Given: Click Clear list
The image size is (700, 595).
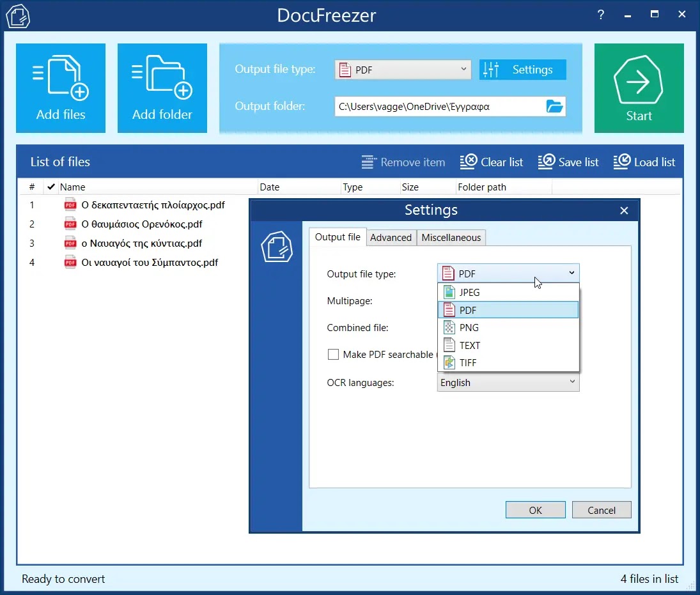Looking at the screenshot, I should (492, 162).
